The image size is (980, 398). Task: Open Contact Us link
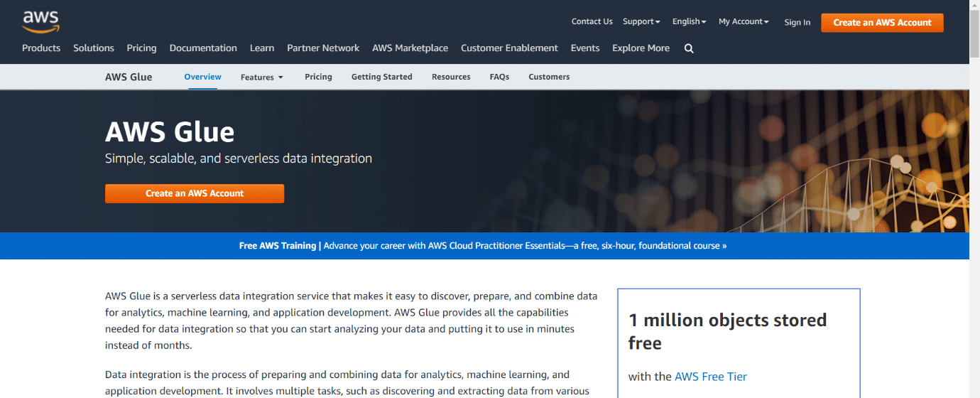[592, 21]
